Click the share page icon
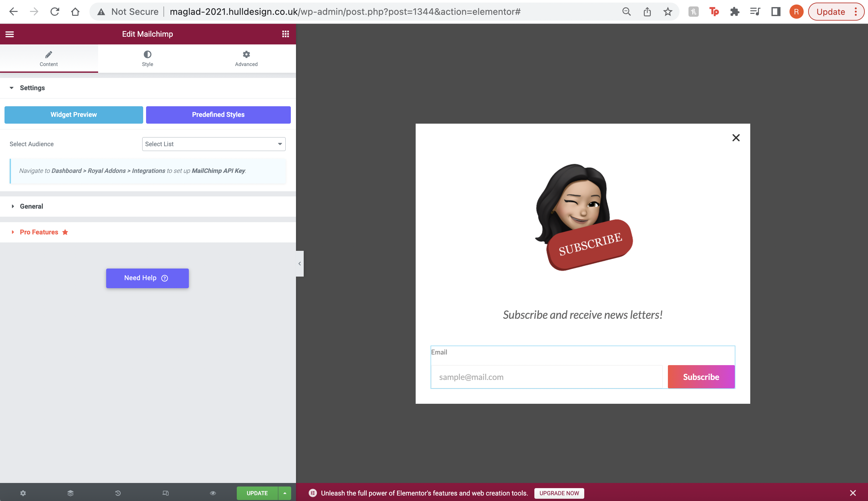 pos(647,12)
